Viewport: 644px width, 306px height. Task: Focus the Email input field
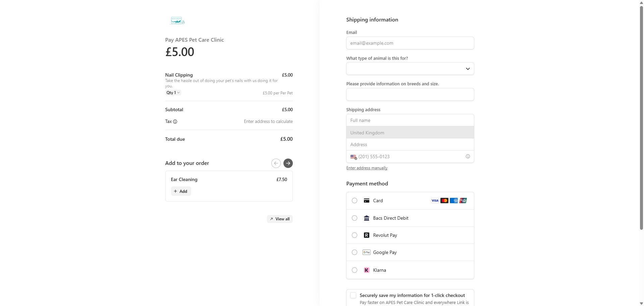(410, 43)
